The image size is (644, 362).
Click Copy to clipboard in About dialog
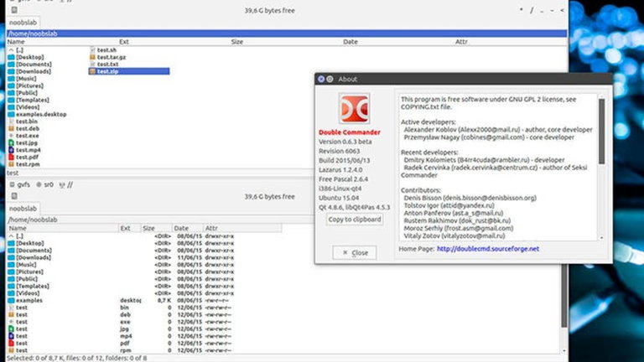point(355,220)
